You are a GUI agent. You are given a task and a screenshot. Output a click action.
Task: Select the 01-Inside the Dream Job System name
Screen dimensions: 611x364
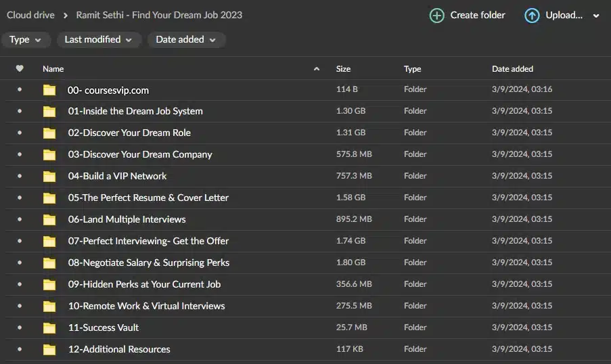(x=135, y=112)
